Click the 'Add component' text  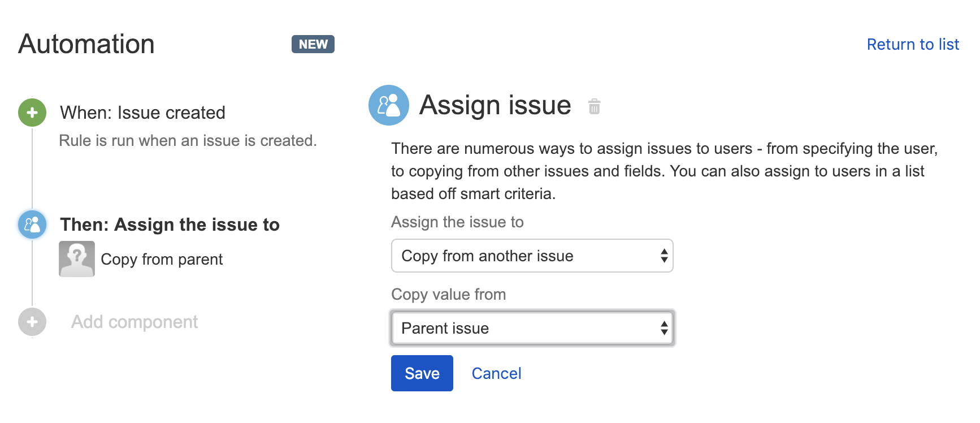click(135, 322)
